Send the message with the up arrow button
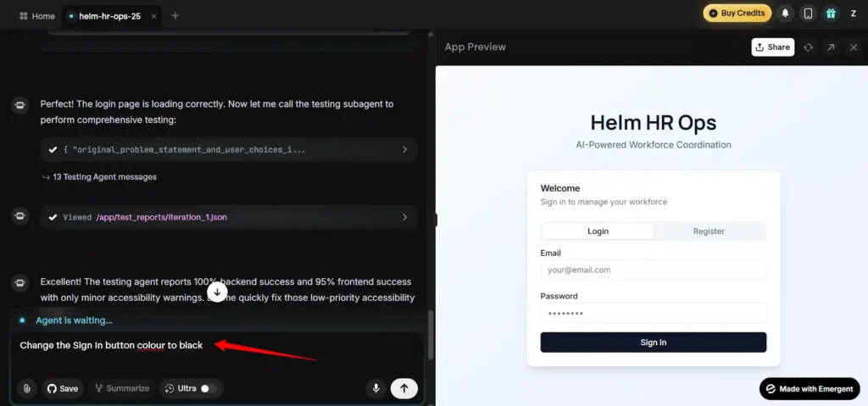This screenshot has height=406, width=868. (404, 388)
